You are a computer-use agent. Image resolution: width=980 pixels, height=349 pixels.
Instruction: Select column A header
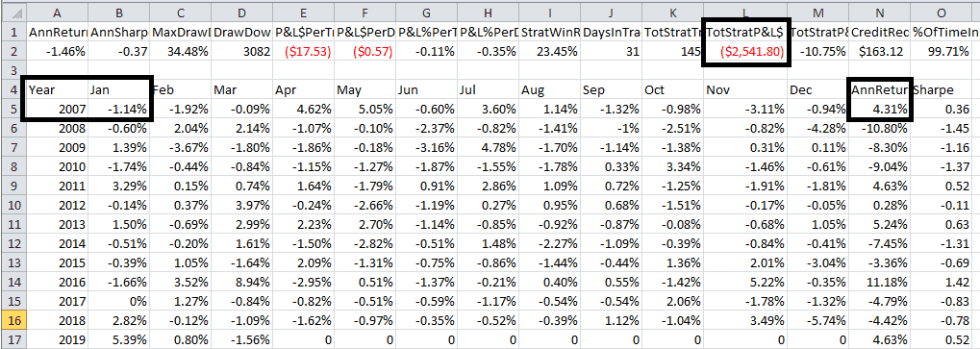click(57, 12)
